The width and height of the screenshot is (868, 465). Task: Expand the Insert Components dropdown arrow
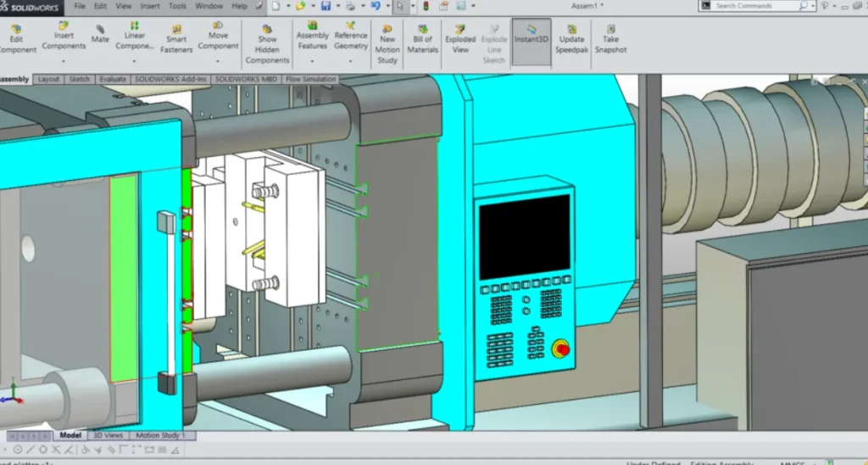pyautogui.click(x=63, y=61)
